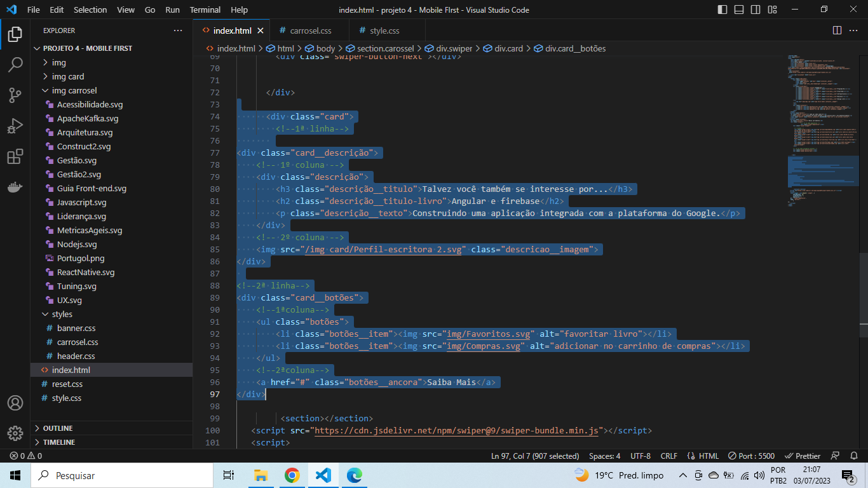Collapse the styles folder
Viewport: 868px width, 488px height.
pos(111,314)
